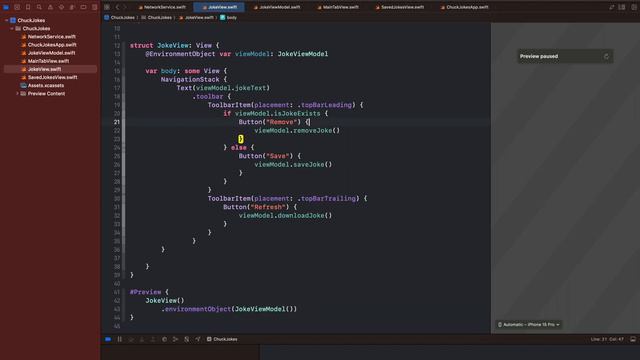The height and width of the screenshot is (360, 640).
Task: Switch to SavedJokesView.swift tab
Action: tap(400, 7)
